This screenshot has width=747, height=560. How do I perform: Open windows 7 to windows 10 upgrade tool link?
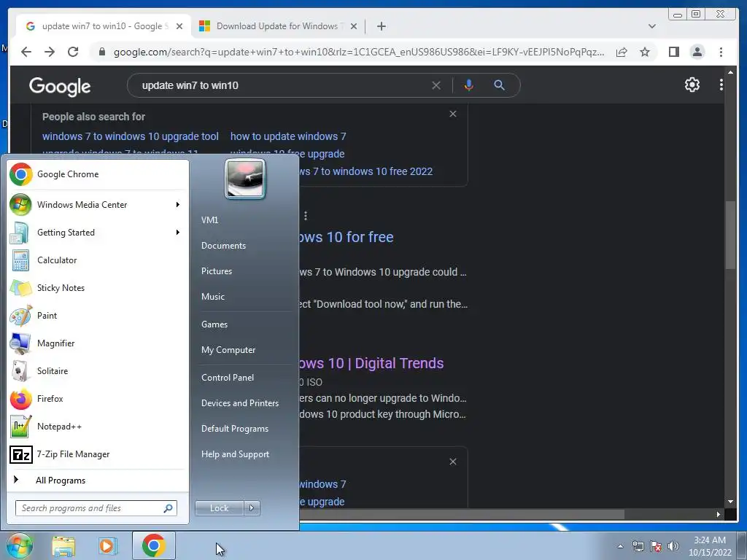point(130,136)
